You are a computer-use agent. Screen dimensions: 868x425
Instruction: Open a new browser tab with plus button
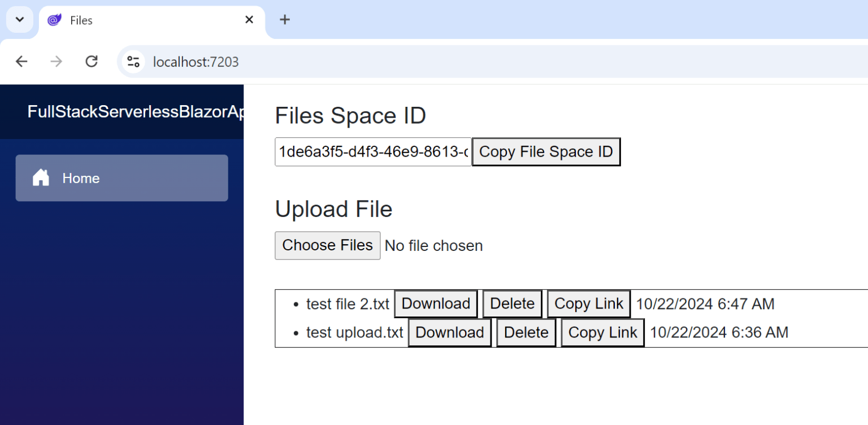(x=285, y=19)
